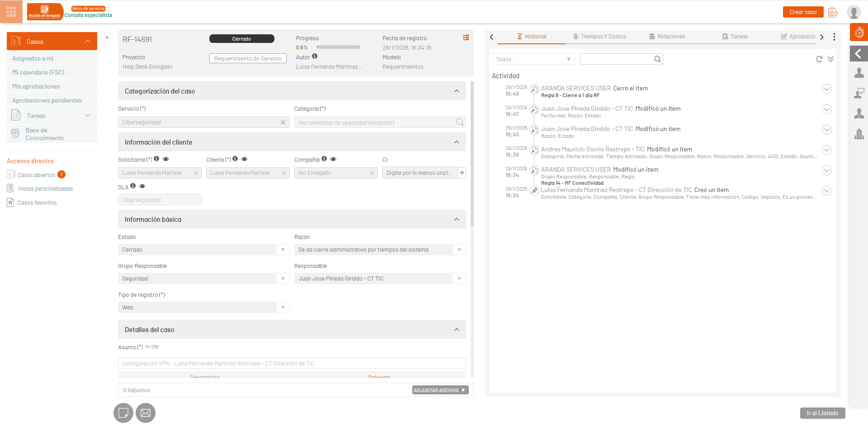This screenshot has width=868, height=426.
Task: Expand the Creó un item history entry
Action: [x=827, y=191]
